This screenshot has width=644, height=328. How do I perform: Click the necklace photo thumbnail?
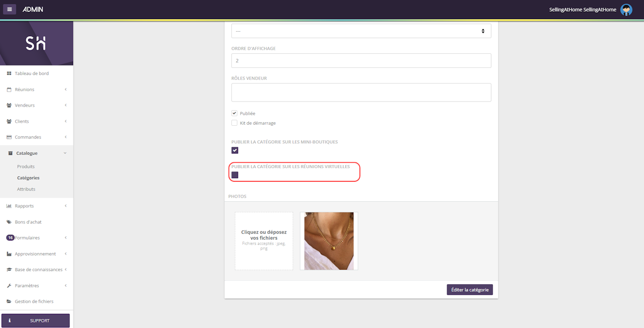point(329,241)
